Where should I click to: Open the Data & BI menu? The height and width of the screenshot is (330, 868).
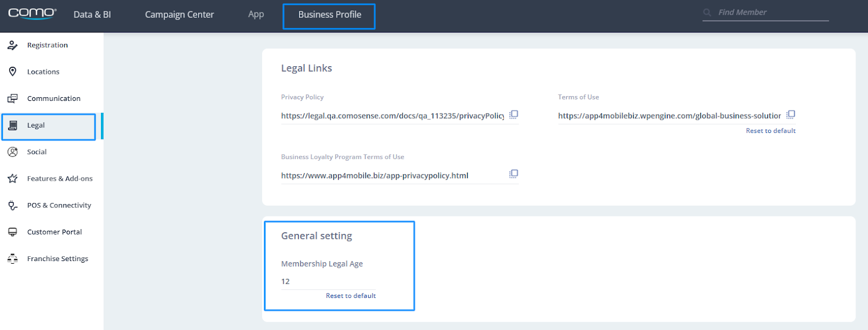pyautogui.click(x=92, y=15)
